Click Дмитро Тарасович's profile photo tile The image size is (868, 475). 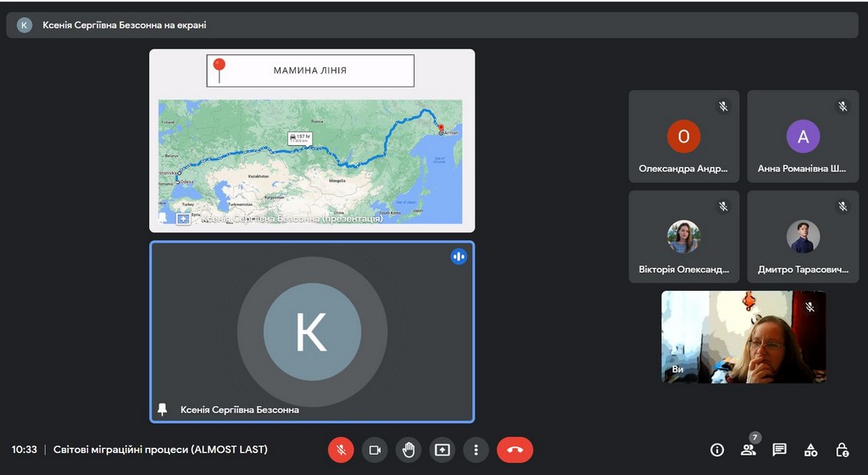pyautogui.click(x=802, y=237)
